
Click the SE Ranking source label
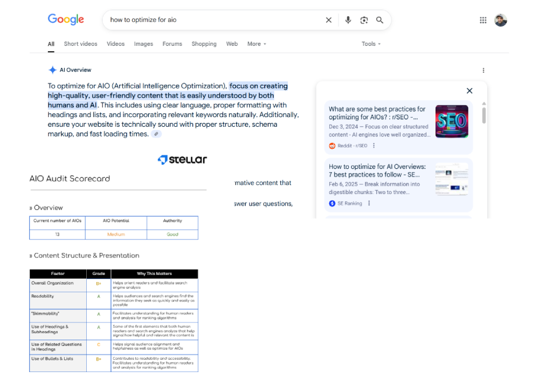[x=350, y=203]
